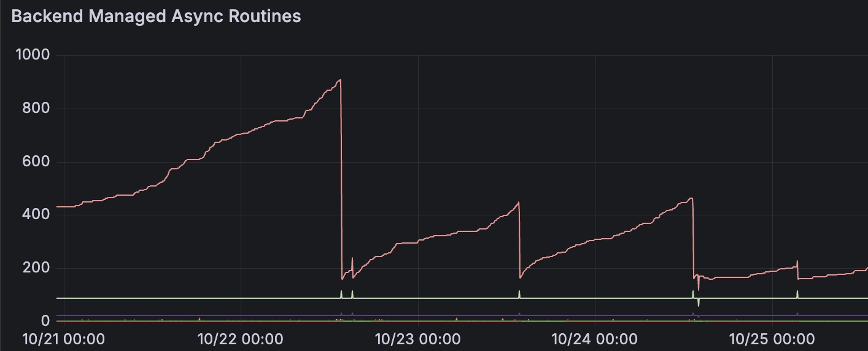Click the panel title Backend Managed Async Routines
Screen dimensions: 868x351
(x=156, y=17)
